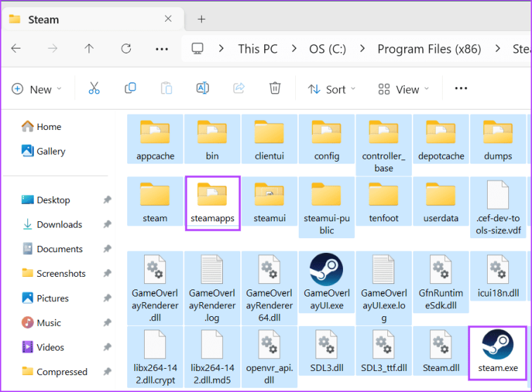Click the Rename icon in toolbar
This screenshot has height=392, width=532.
pyautogui.click(x=202, y=89)
